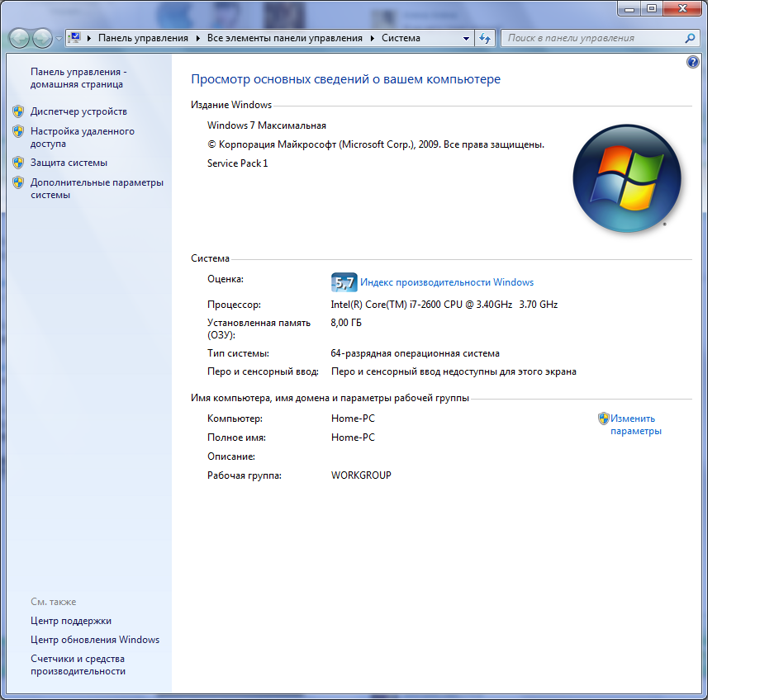
Task: Click shield icon beside Дополнительные параметры системы
Action: pyautogui.click(x=18, y=182)
